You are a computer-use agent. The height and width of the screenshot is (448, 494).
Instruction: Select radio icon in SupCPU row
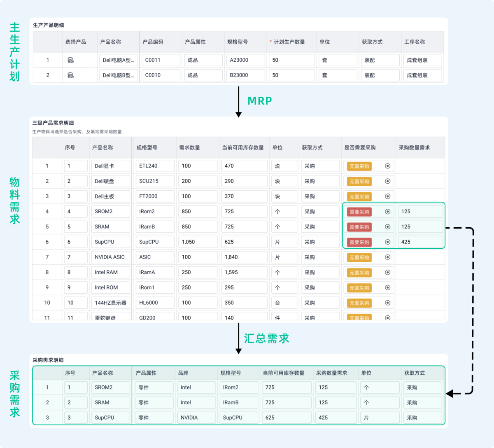click(x=387, y=242)
